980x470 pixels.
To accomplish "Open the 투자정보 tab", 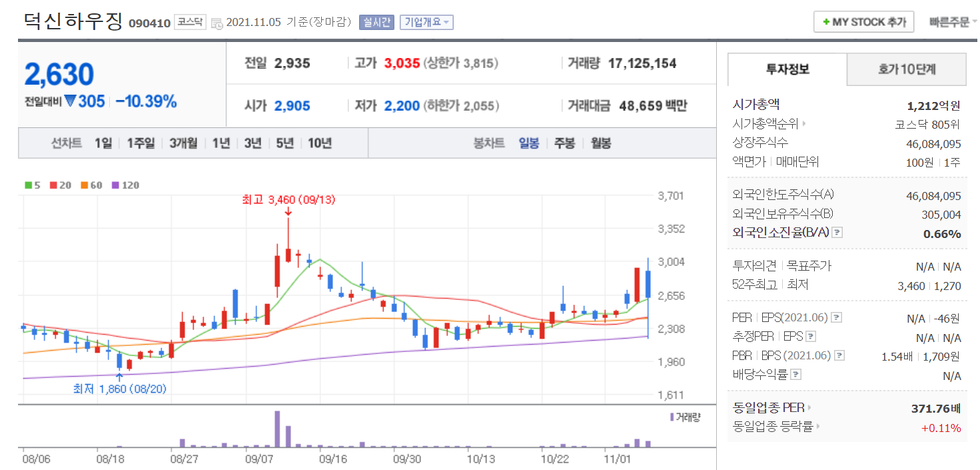I will coord(787,69).
